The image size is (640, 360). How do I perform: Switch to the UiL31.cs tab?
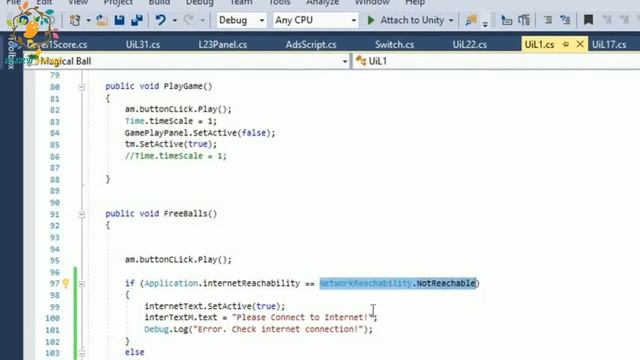[143, 44]
